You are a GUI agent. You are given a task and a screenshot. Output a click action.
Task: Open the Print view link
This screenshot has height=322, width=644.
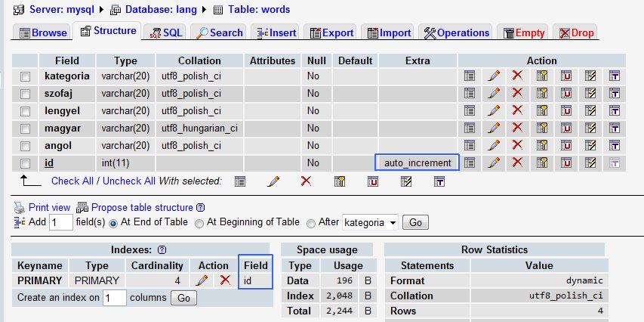click(49, 208)
